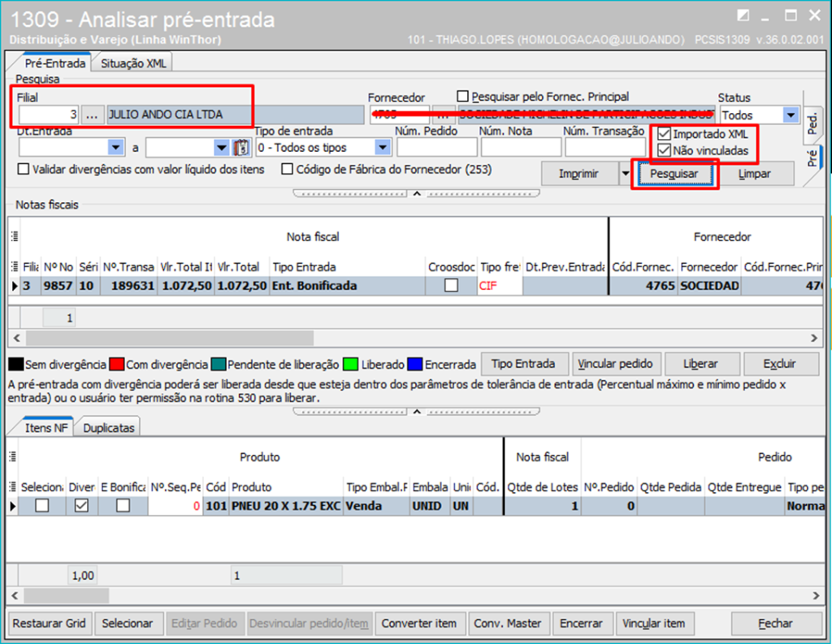This screenshot has width=832, height=644.
Task: Toggle the Não vinculadas checkbox
Action: tap(665, 150)
